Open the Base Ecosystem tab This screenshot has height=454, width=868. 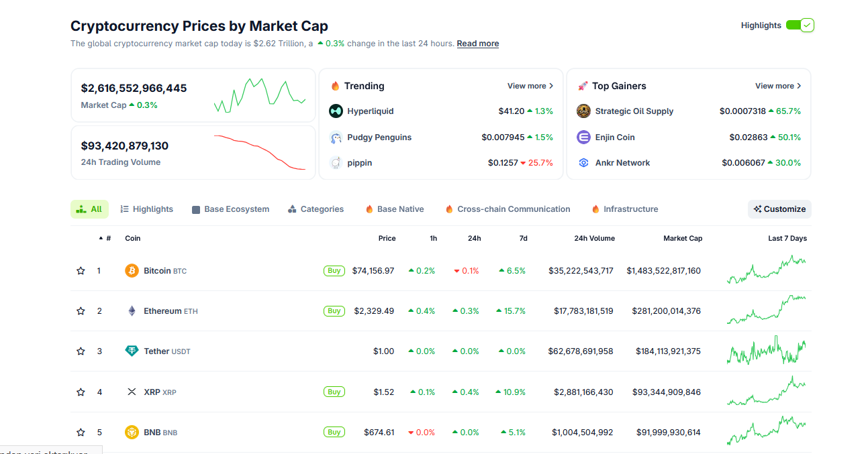[230, 209]
